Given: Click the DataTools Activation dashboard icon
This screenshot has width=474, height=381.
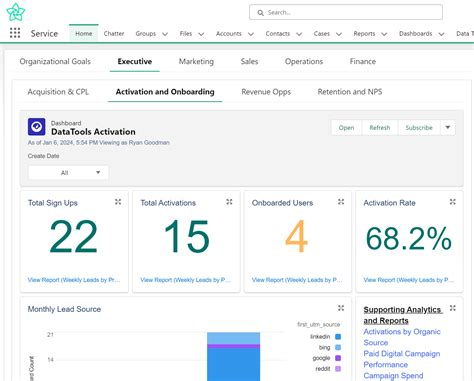Looking at the screenshot, I should (x=37, y=127).
